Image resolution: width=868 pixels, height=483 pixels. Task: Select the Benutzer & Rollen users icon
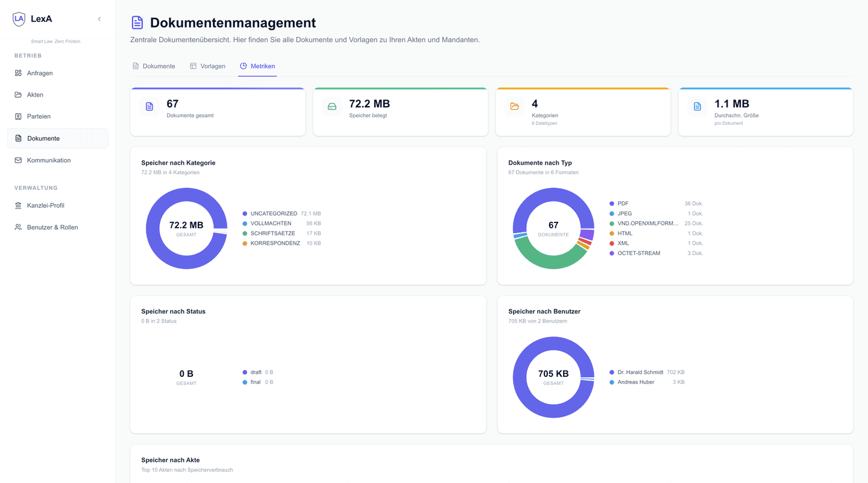(x=17, y=227)
